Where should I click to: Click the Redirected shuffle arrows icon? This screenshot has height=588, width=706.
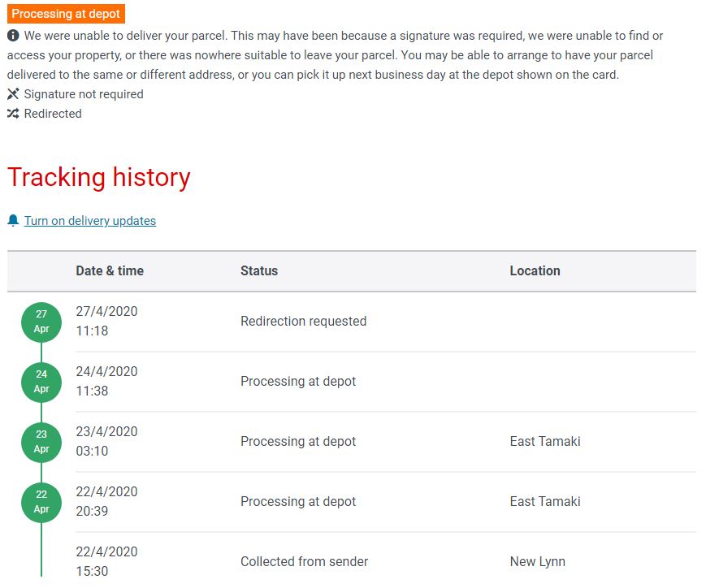click(x=13, y=114)
